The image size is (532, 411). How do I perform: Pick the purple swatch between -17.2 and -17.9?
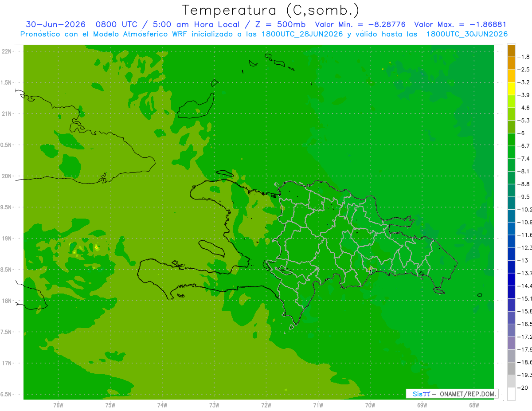(511, 343)
